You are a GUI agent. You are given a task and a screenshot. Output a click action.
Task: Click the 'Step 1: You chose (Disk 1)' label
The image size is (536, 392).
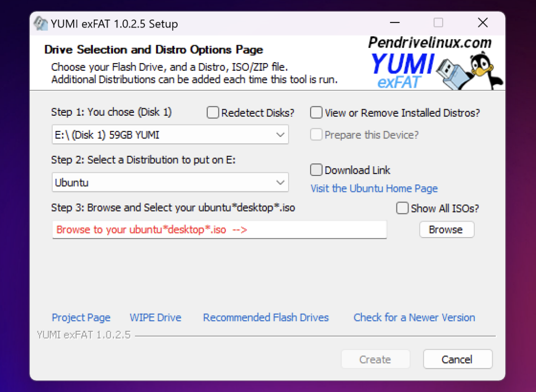tap(111, 112)
